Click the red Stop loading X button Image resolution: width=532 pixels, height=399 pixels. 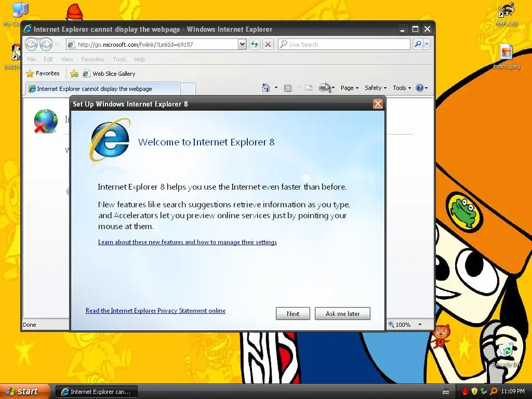(x=268, y=44)
